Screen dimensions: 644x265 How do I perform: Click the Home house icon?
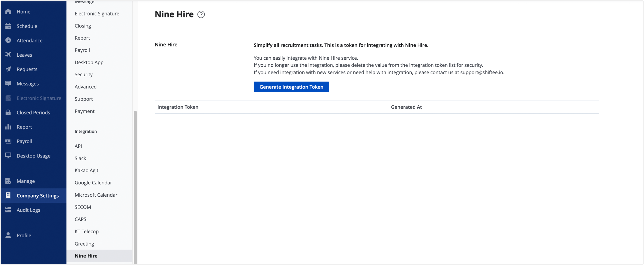[8, 11]
